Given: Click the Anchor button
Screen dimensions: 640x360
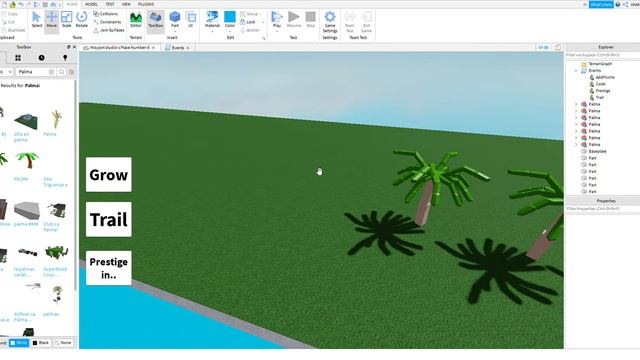Looking at the screenshot, I should tap(250, 30).
